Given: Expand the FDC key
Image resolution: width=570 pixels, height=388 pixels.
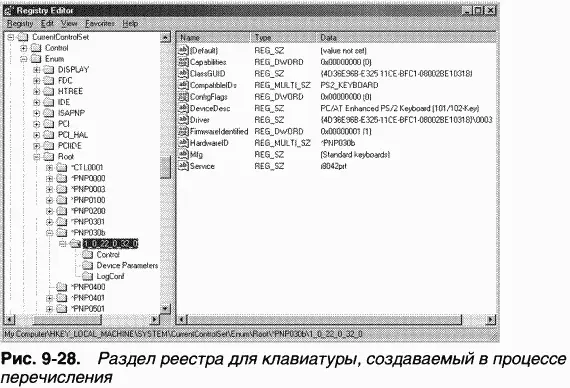Looking at the screenshot, I should (x=36, y=80).
